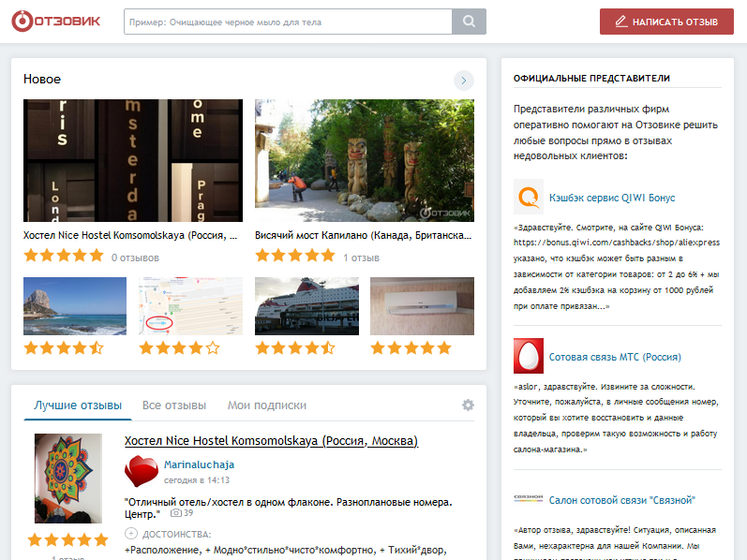Advance the Новое carousel with the arrow

coord(464,81)
